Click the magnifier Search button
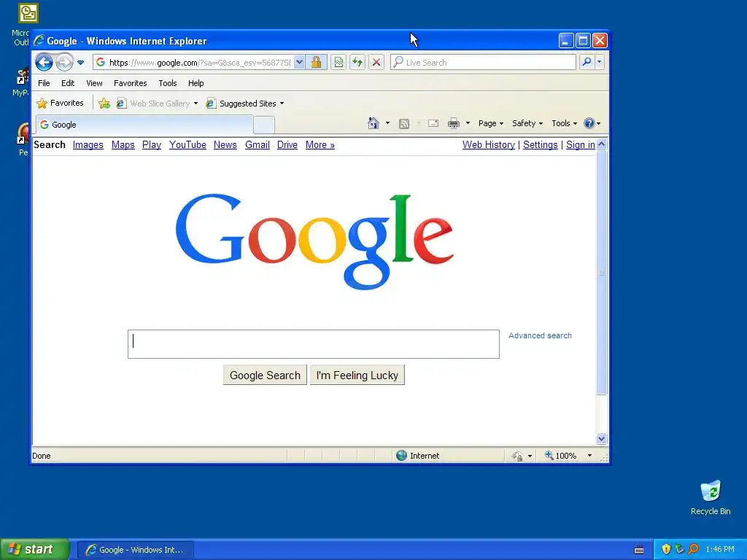 point(587,63)
